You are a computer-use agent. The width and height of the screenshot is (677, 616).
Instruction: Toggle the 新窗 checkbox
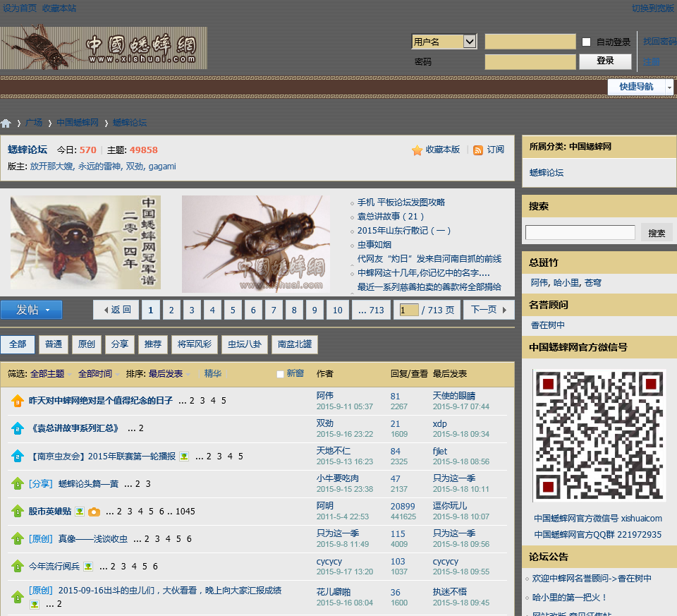[x=280, y=374]
